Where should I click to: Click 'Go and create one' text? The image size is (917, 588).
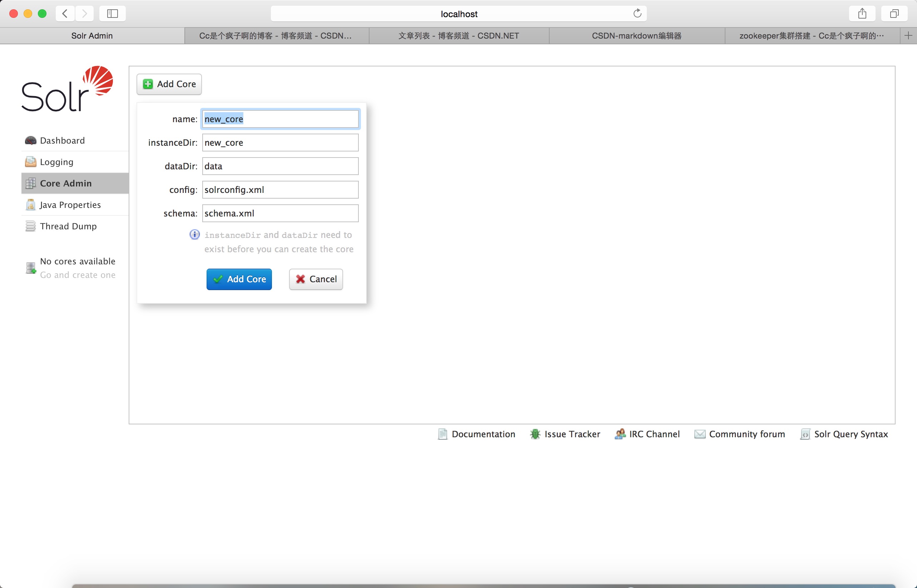(x=78, y=275)
